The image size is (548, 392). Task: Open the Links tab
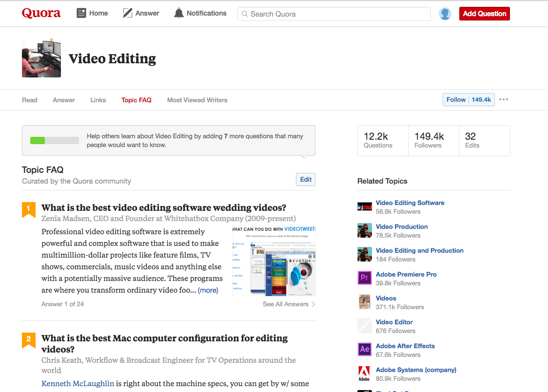point(98,100)
